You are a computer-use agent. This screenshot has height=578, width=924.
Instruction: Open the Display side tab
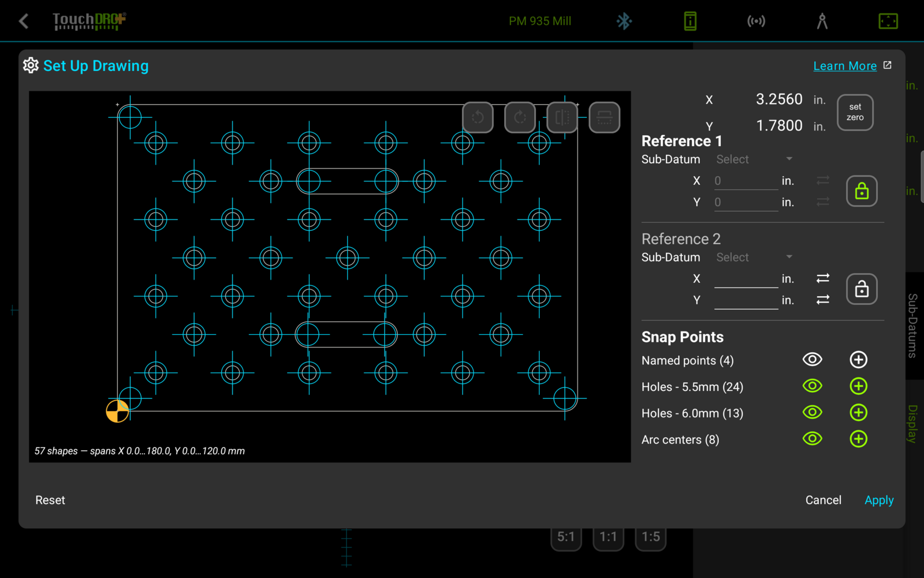pyautogui.click(x=912, y=424)
